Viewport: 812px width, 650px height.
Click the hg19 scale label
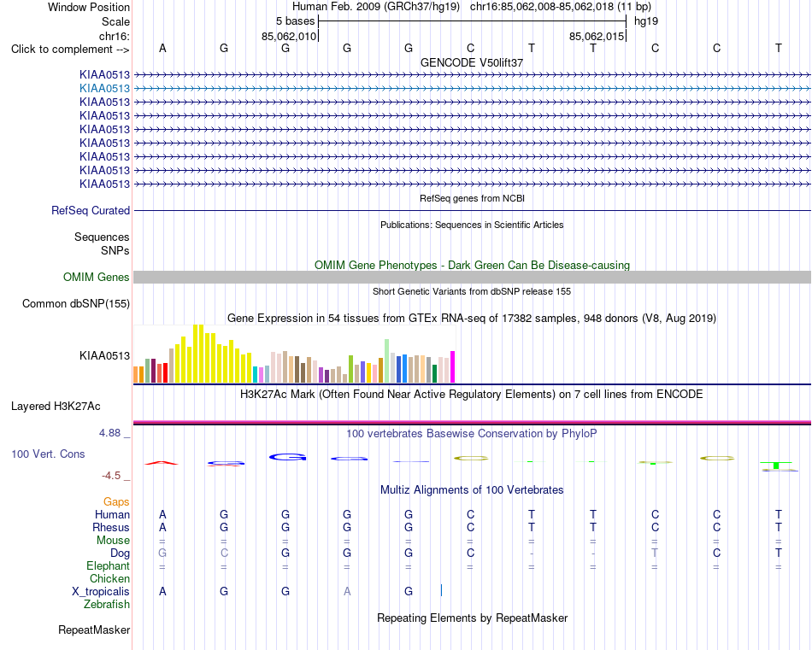coord(646,21)
